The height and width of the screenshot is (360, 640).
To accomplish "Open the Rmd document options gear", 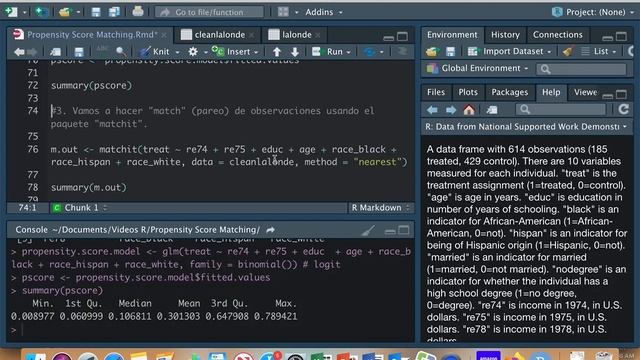I will (x=193, y=52).
